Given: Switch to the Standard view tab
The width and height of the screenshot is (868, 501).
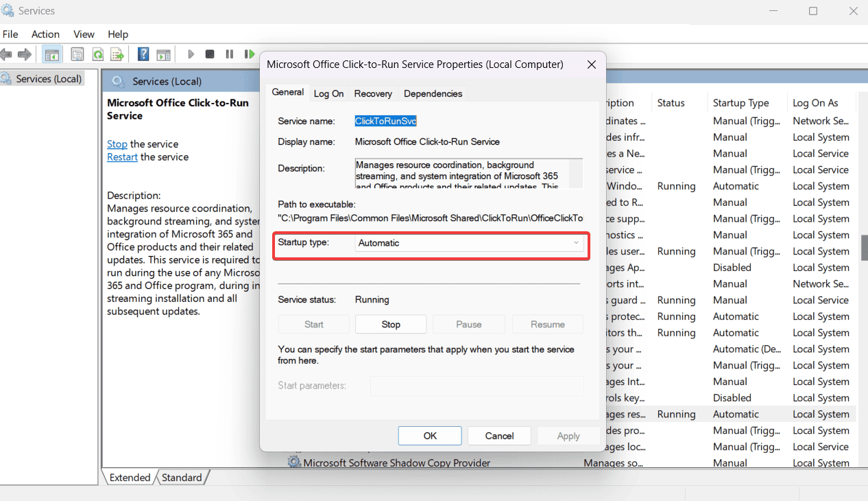Looking at the screenshot, I should (x=182, y=478).
